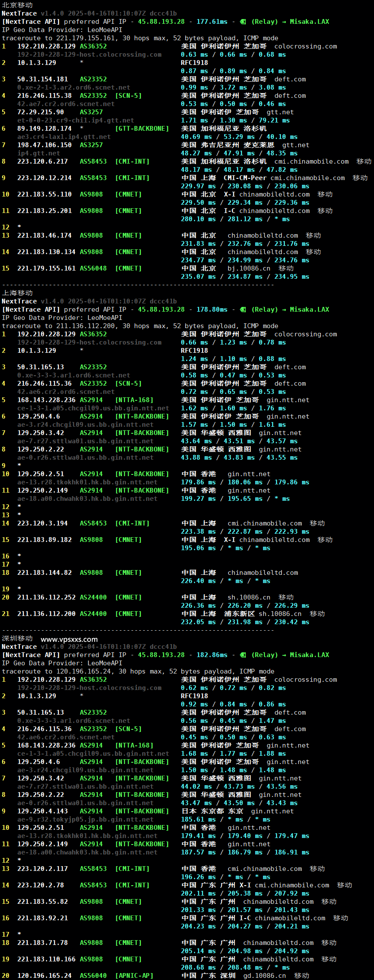This screenshot has width=374, height=980.
Task: Click the 199.27 ms latency value
Action: pyautogui.click(x=198, y=499)
